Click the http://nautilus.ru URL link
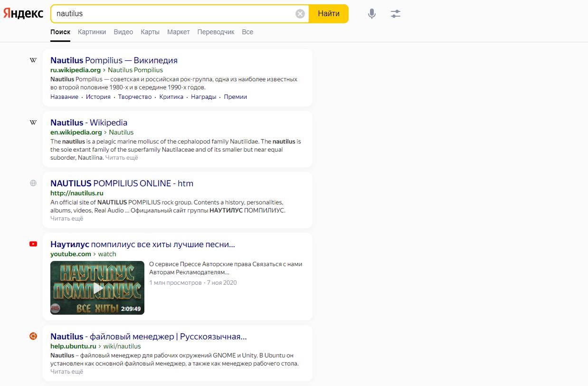 pos(77,193)
